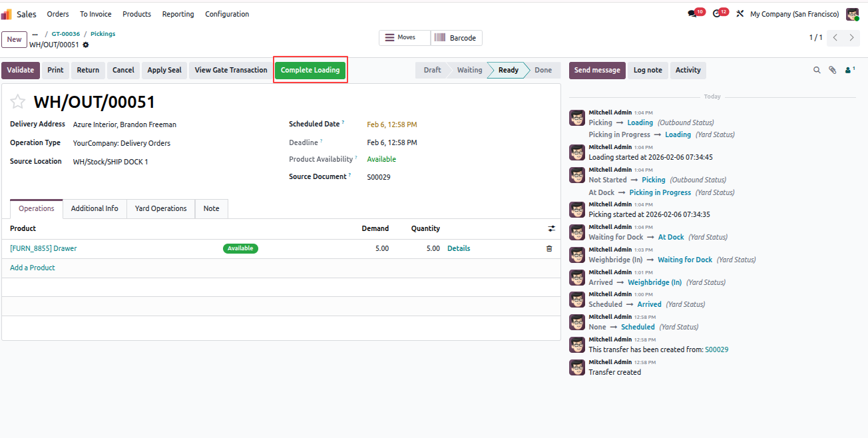Click the Validate button

coord(21,70)
